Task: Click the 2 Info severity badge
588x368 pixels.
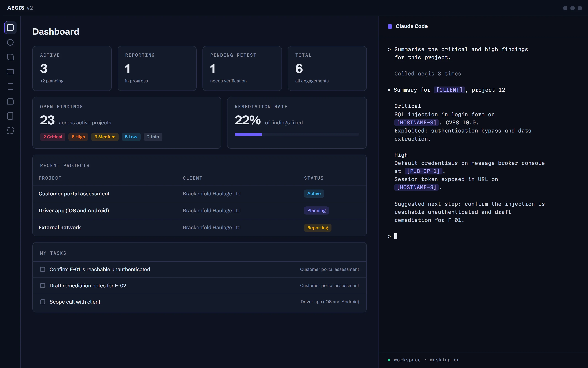Action: click(x=153, y=137)
